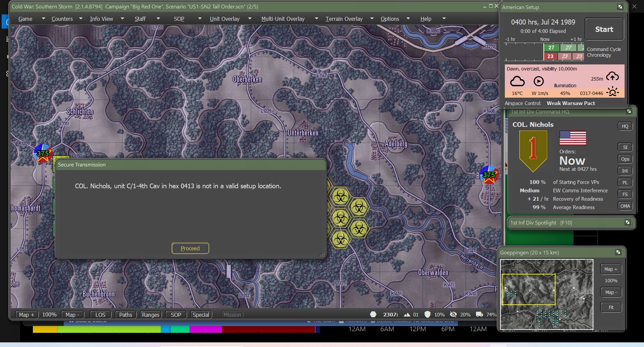Click the elevation mountain icon in status bar
Screen dimensions: 644x347
click(x=407, y=314)
